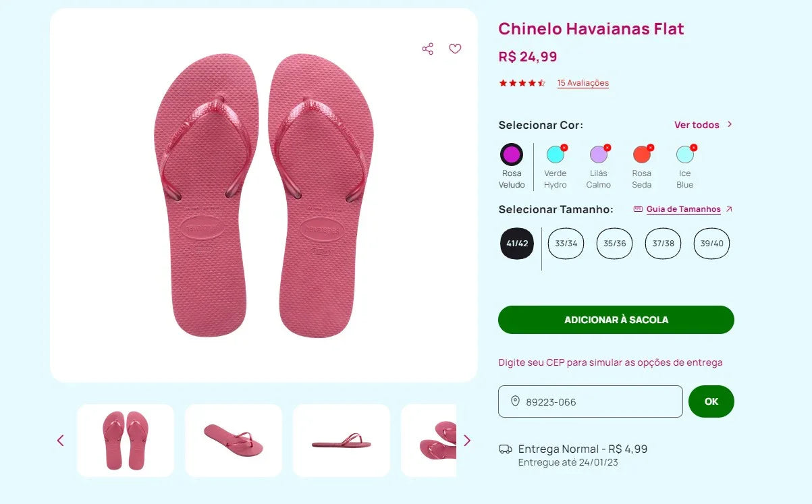Select size 33/34
The height and width of the screenshot is (504, 812).
(566, 244)
